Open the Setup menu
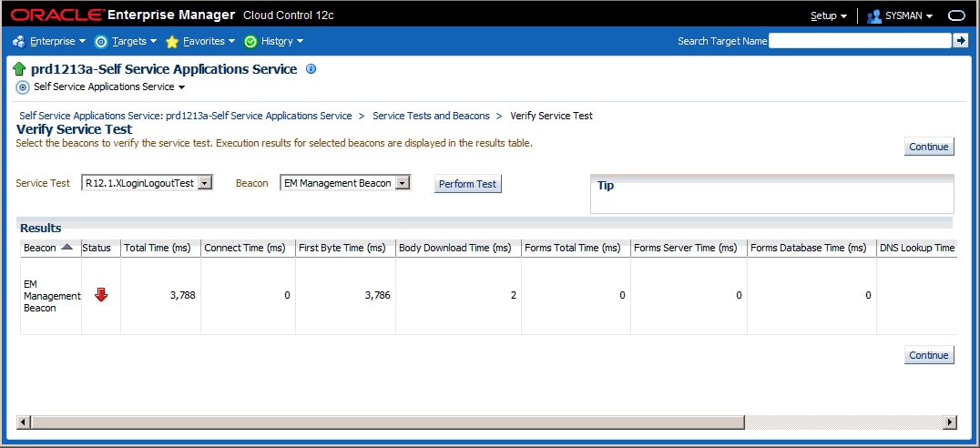This screenshot has width=980, height=448. point(829,15)
